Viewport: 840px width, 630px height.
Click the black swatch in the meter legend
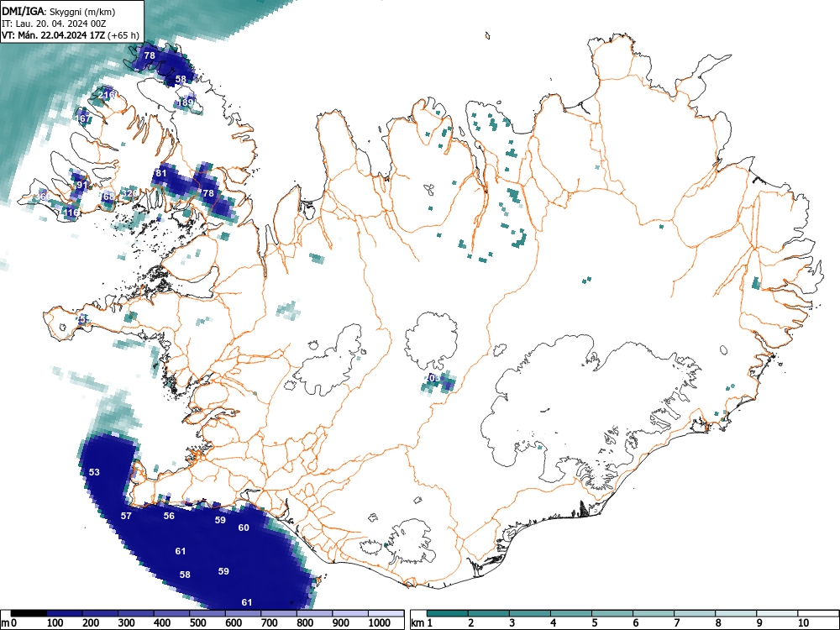(x=29, y=613)
